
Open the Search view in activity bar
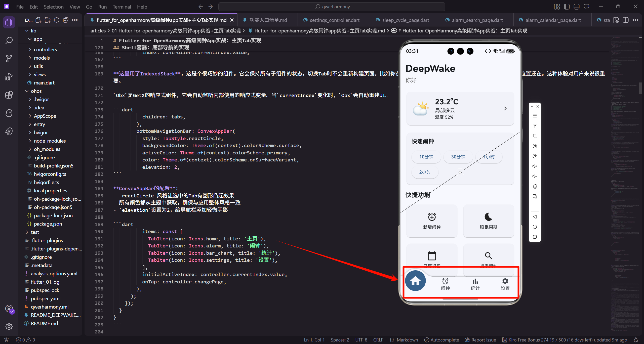click(9, 40)
